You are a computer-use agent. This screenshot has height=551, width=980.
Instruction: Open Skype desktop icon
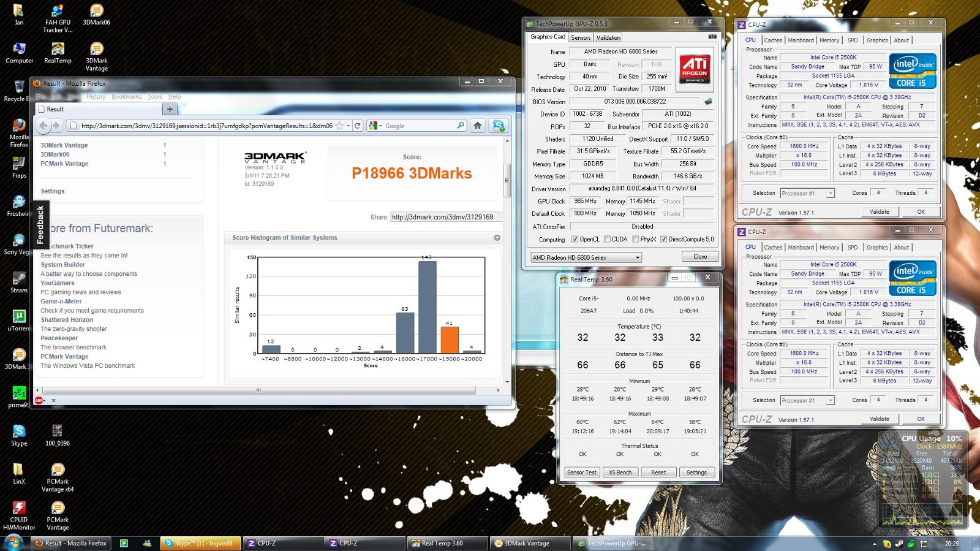19,435
